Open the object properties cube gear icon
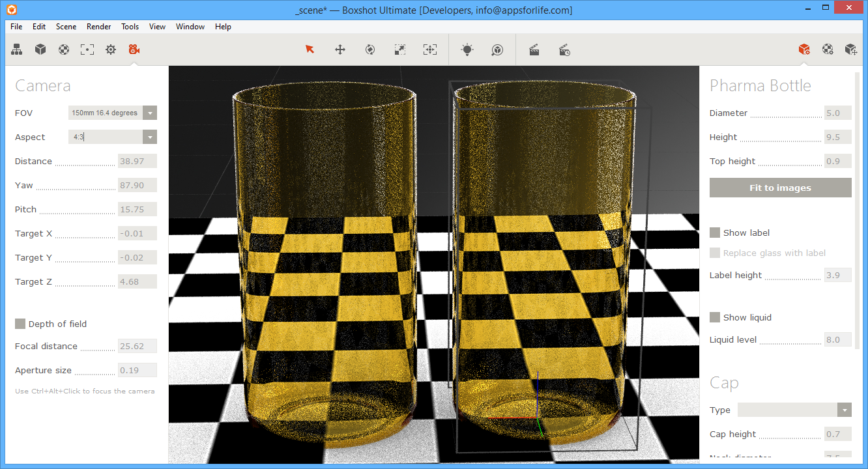 (804, 50)
